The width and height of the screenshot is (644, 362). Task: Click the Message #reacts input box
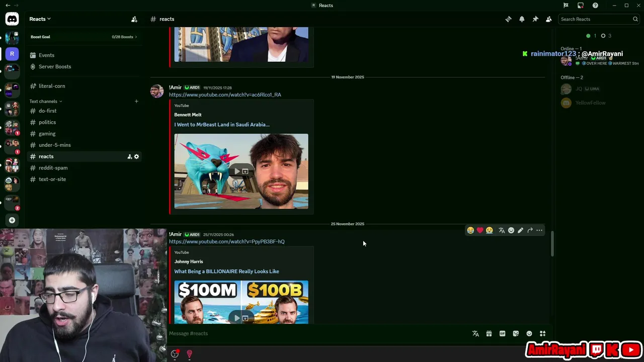pyautogui.click(x=317, y=333)
